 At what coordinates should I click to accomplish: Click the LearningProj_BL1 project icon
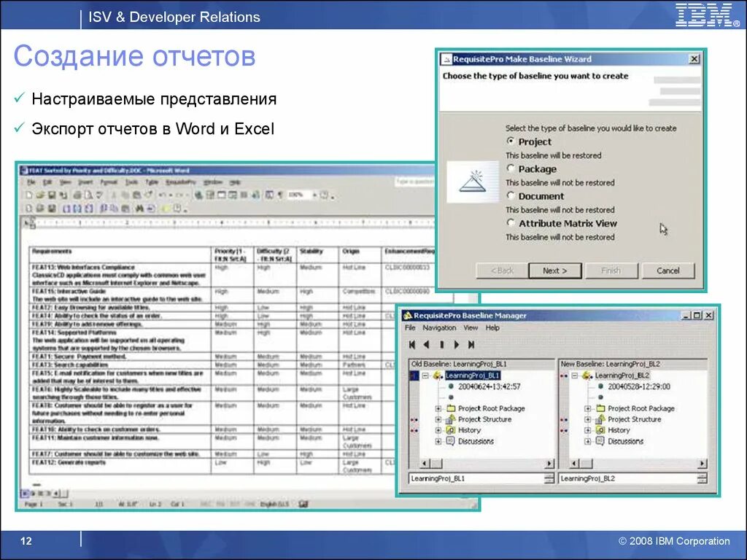[438, 376]
